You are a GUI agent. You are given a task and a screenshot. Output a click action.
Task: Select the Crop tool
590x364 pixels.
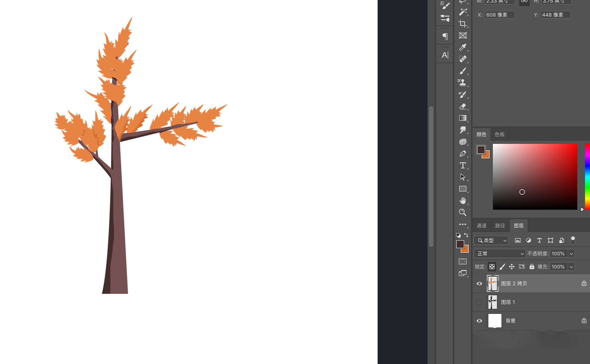[x=462, y=24]
